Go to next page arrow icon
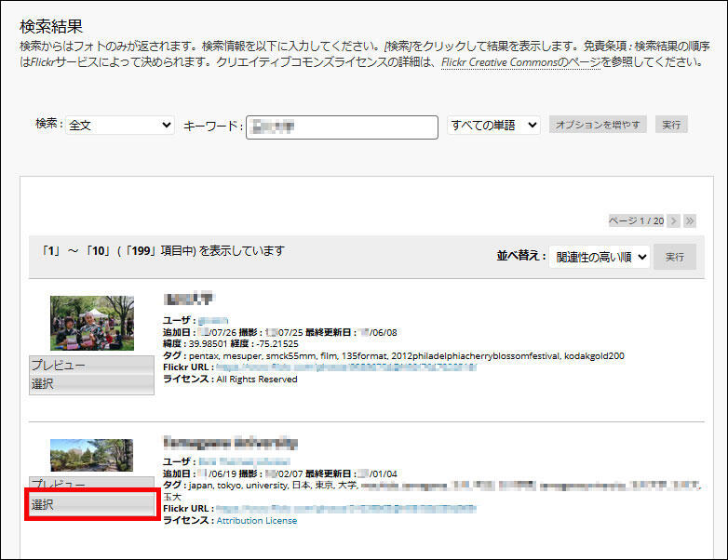Image resolution: width=728 pixels, height=560 pixels. 674,220
